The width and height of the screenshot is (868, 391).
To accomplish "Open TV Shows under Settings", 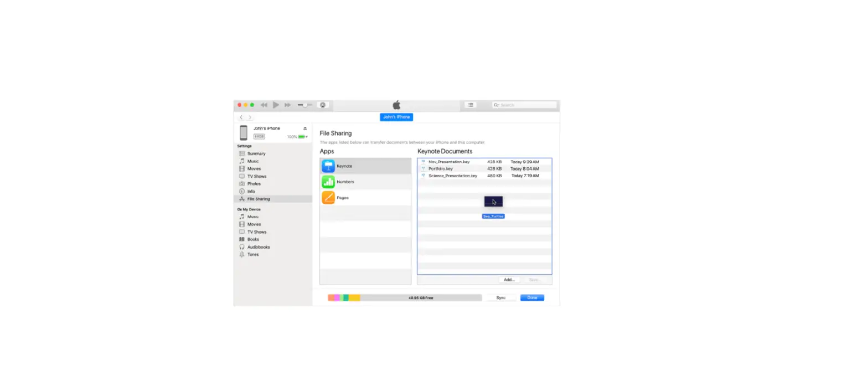I will click(257, 176).
